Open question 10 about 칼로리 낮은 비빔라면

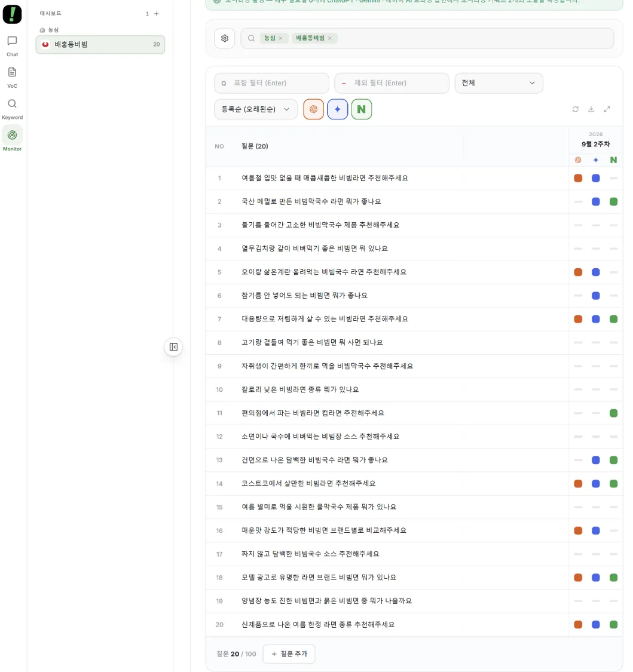[x=300, y=389]
